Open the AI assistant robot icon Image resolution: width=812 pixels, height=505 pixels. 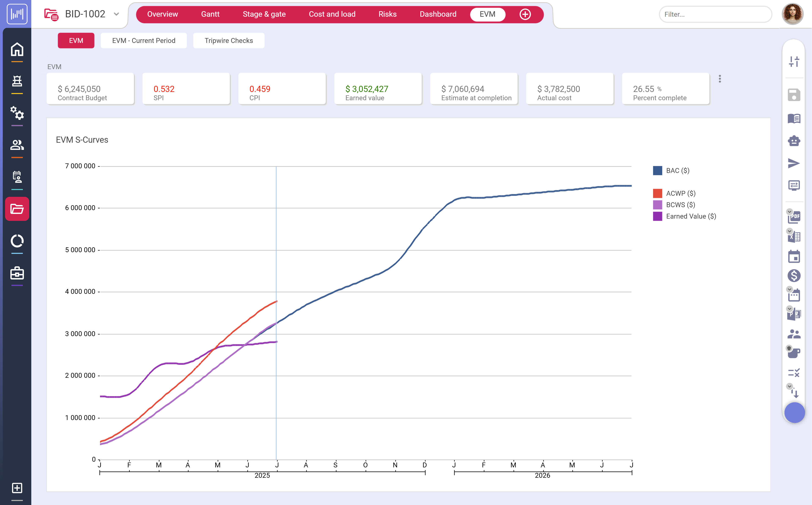click(795, 141)
